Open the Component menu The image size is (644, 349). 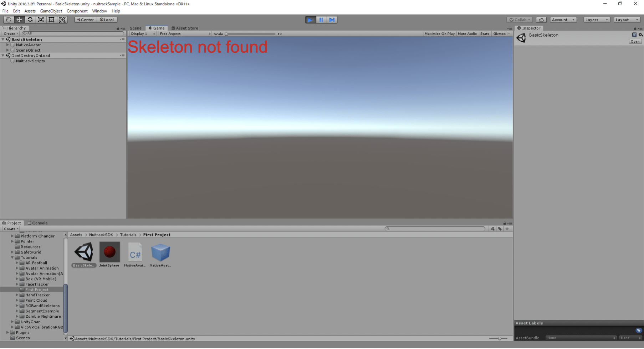tap(77, 11)
